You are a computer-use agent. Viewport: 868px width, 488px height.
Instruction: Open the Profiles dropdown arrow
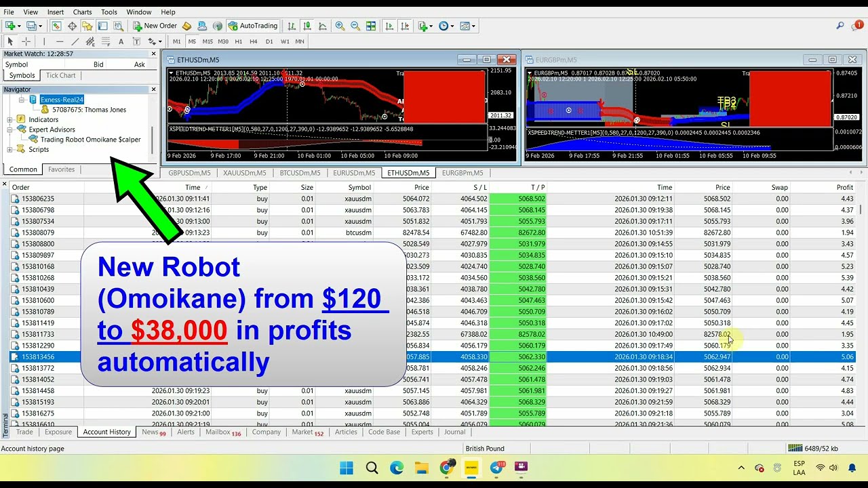pos(41,26)
